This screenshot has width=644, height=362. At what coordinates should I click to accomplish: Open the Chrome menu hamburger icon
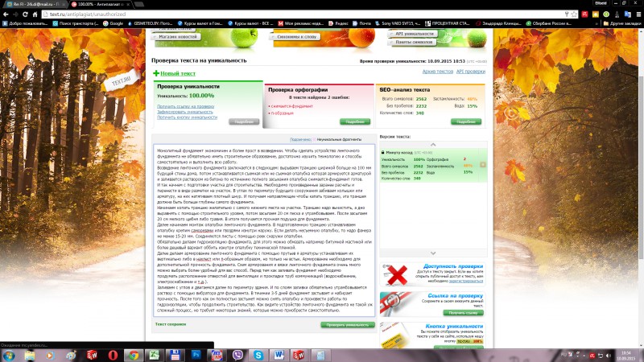[x=638, y=14]
